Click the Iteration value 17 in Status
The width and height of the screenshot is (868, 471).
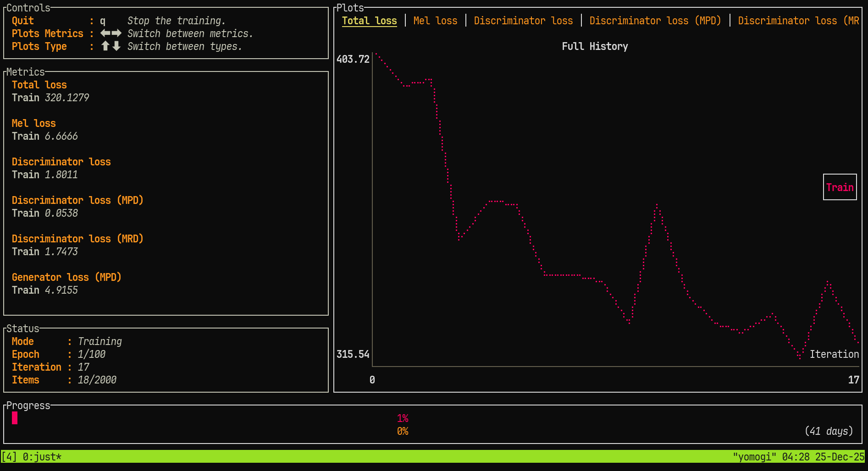83,367
